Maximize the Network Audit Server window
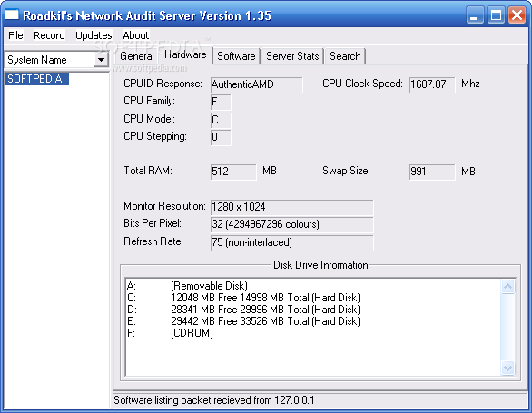532x413 pixels. pyautogui.click(x=496, y=15)
